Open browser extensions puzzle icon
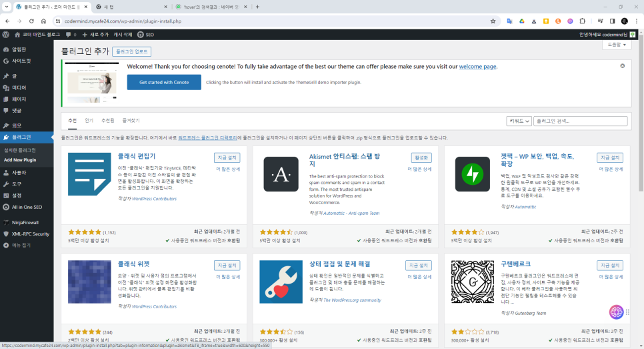Screen dimensions: 644x349 (583, 21)
